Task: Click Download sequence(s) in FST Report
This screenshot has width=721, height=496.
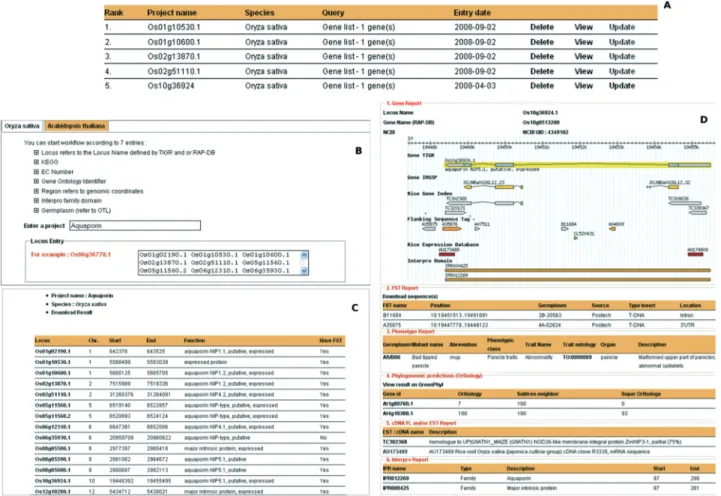Action: 410,296
